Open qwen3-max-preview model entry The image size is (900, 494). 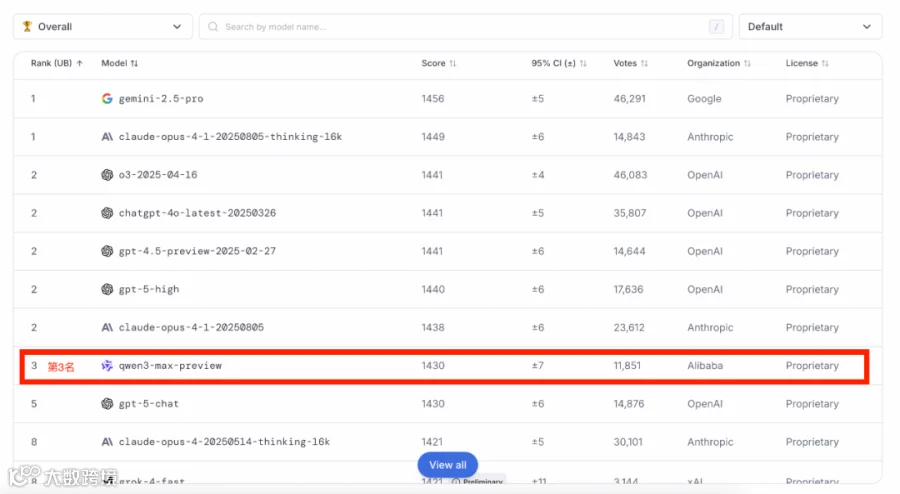170,365
